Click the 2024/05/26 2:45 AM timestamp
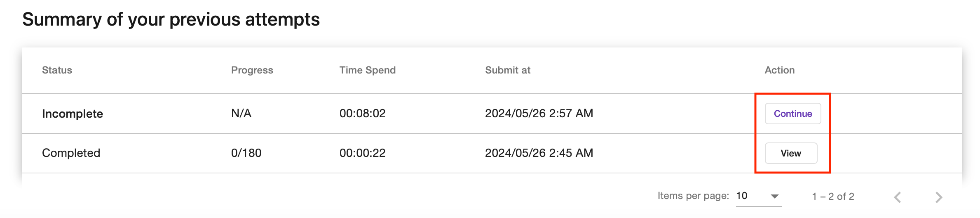Viewport: 980px width, 218px height. tap(539, 153)
